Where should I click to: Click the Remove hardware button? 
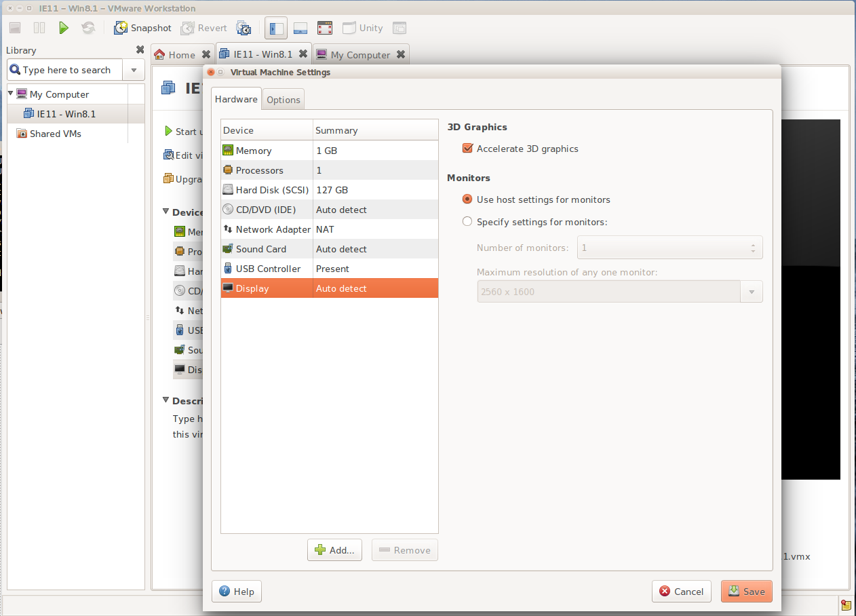pyautogui.click(x=405, y=550)
